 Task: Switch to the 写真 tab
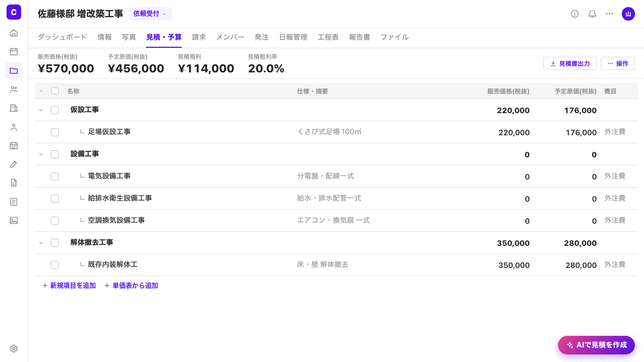click(129, 37)
